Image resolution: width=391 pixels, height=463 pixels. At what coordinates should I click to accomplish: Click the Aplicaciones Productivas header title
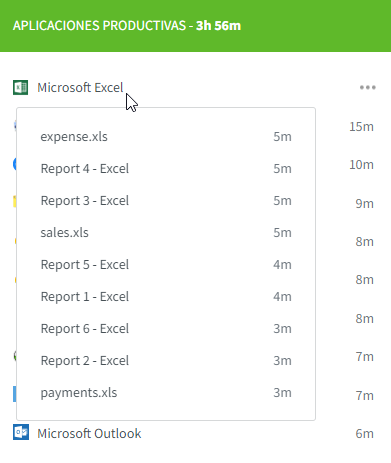pyautogui.click(x=99, y=26)
